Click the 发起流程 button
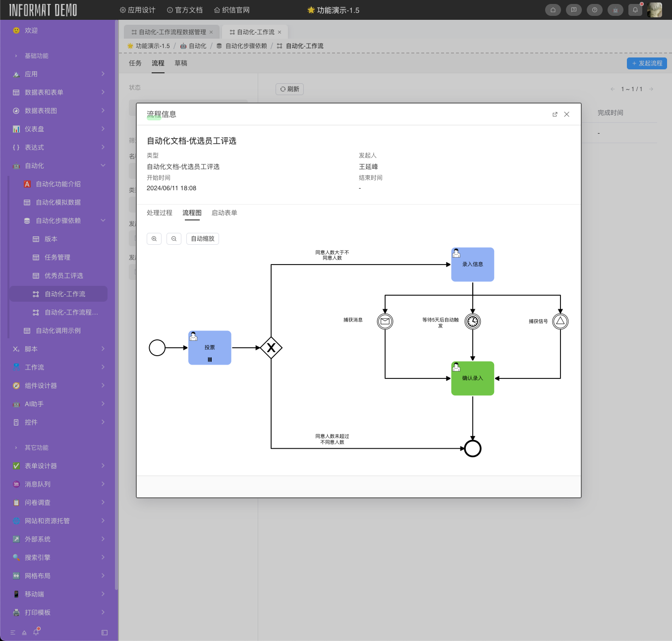Screen dimensions: 672x641 pos(647,63)
